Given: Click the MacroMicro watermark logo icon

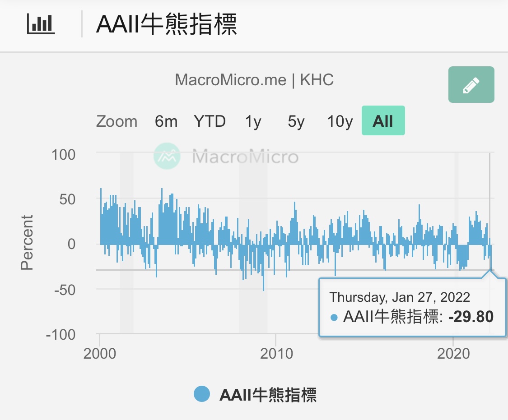Looking at the screenshot, I should 167,157.
